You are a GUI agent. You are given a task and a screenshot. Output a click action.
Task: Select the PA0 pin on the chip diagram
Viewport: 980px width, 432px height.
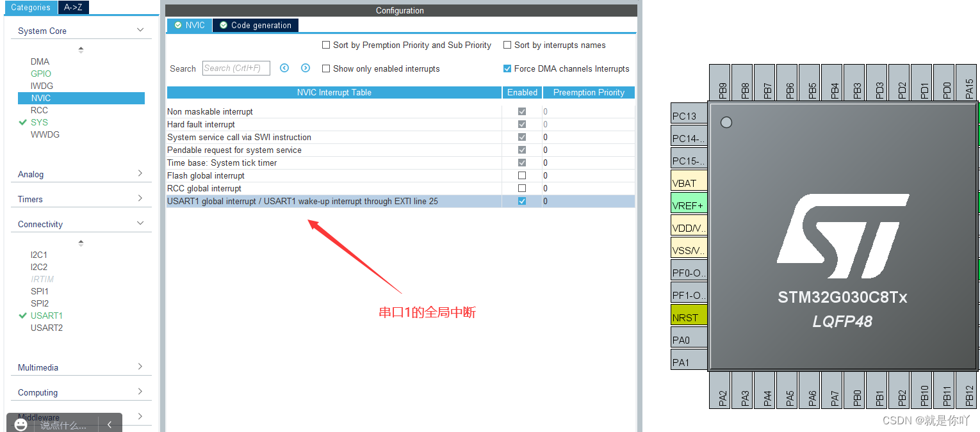(x=688, y=337)
